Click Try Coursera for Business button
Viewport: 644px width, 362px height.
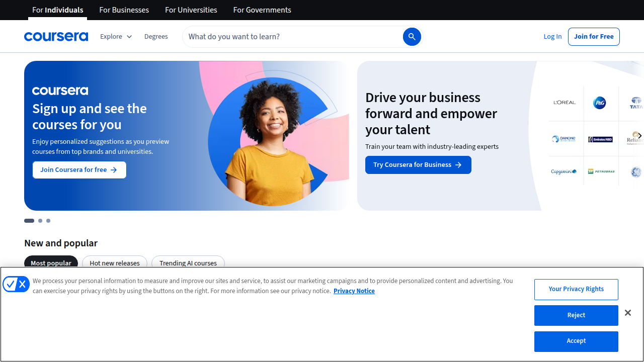418,165
